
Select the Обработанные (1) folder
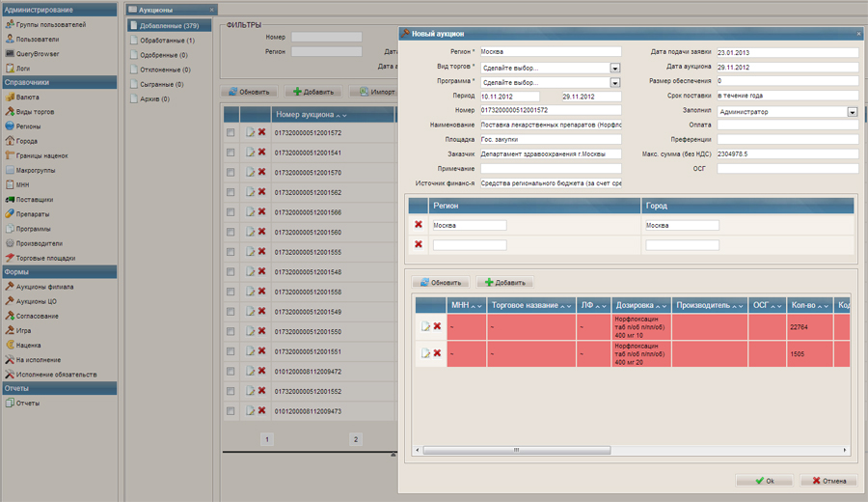click(x=167, y=41)
